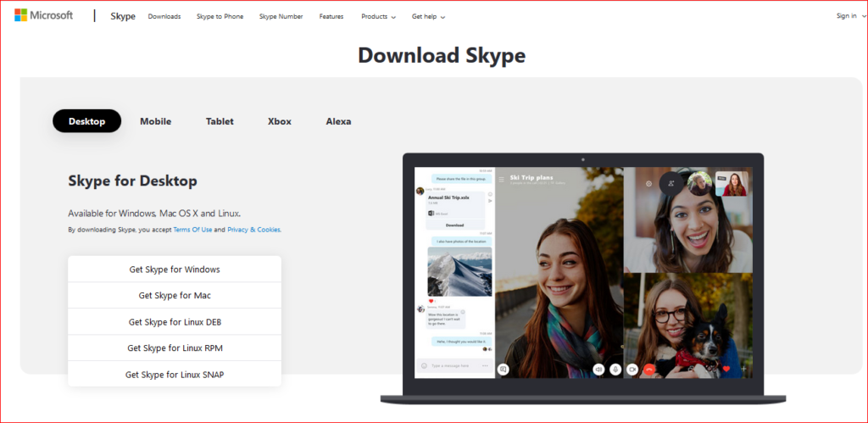
Task: Switch to the Mobile tab
Action: (x=156, y=121)
